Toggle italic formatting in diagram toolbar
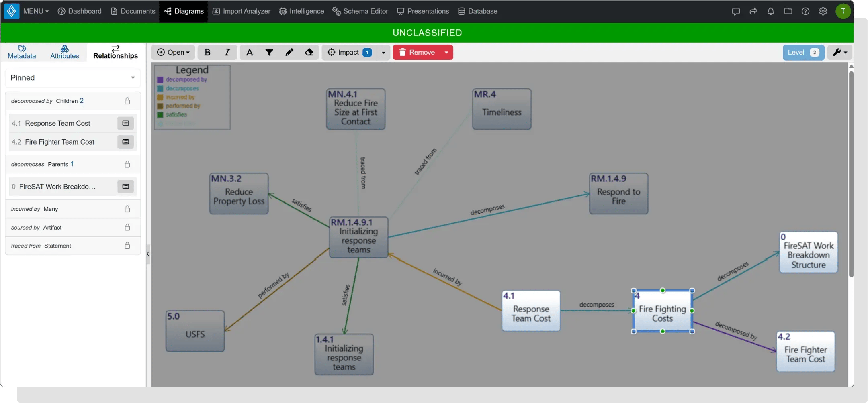Viewport: 868px width, 403px height. [x=227, y=52]
